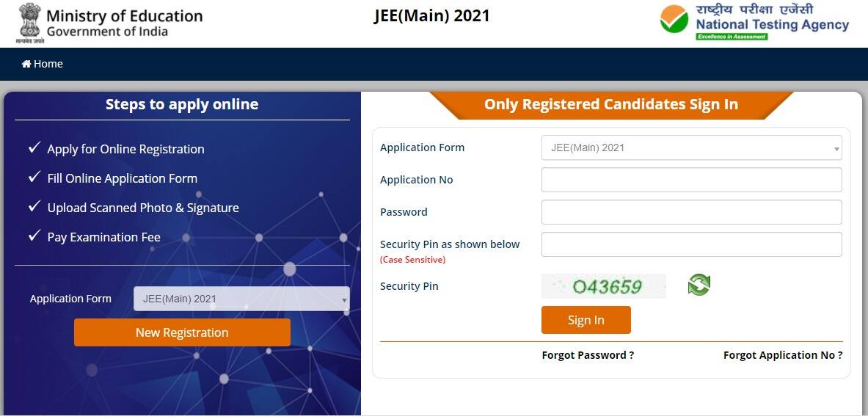Viewport: 868px width, 419px height.
Task: Open the Application Form dropdown above New Registration
Action: pos(241,299)
